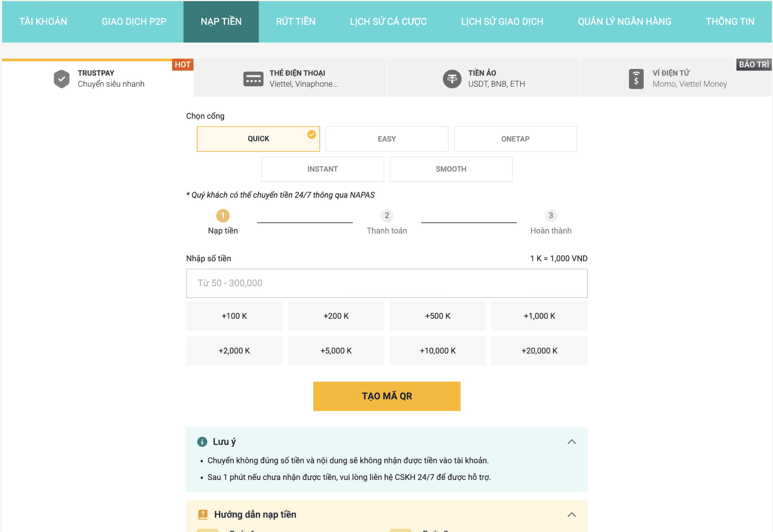Add +500 K to the amount
Image resolution: width=773 pixels, height=532 pixels.
pos(438,316)
